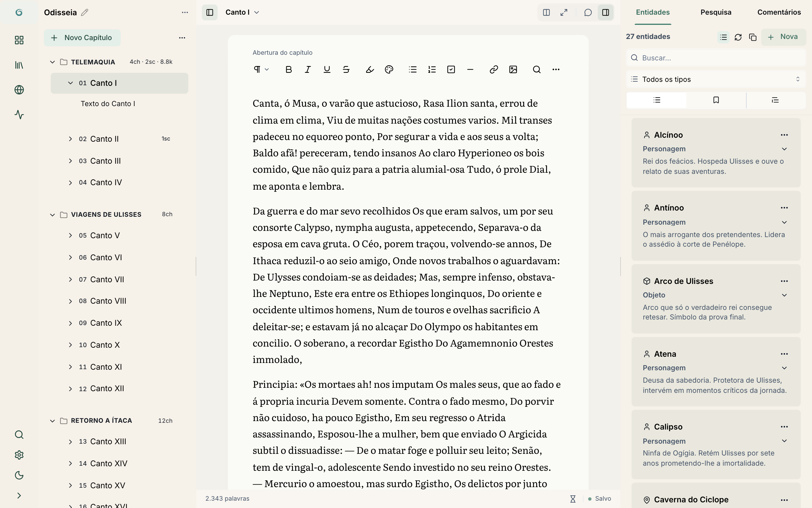The width and height of the screenshot is (812, 508).
Task: Open settings gear in left rail
Action: click(x=19, y=455)
